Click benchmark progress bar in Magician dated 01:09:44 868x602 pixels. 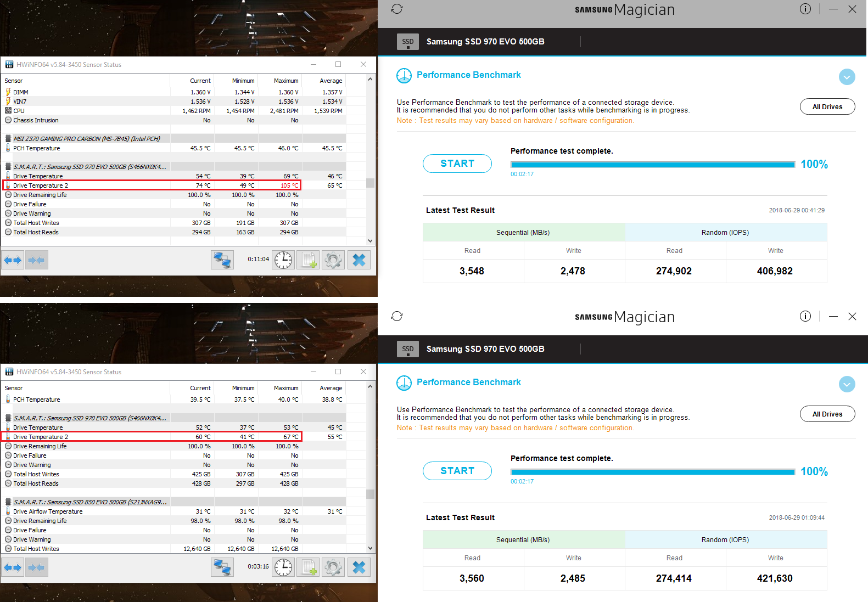click(653, 472)
